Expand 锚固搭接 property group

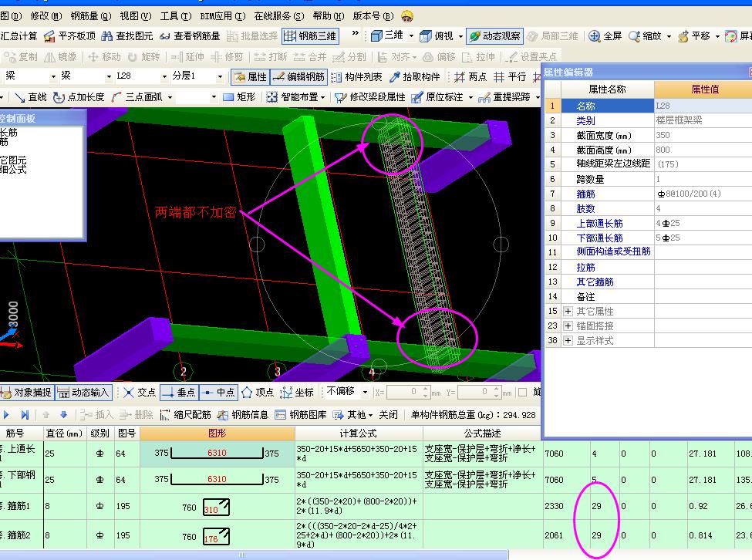coord(568,326)
